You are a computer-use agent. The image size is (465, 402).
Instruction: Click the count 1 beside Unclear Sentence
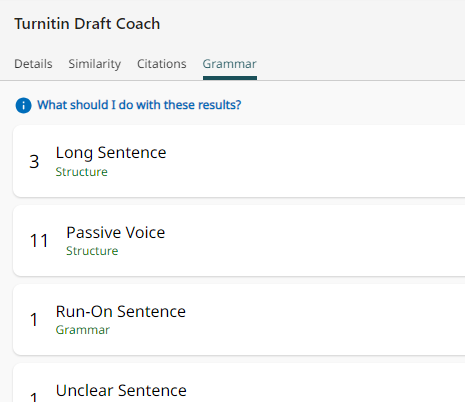point(34,397)
